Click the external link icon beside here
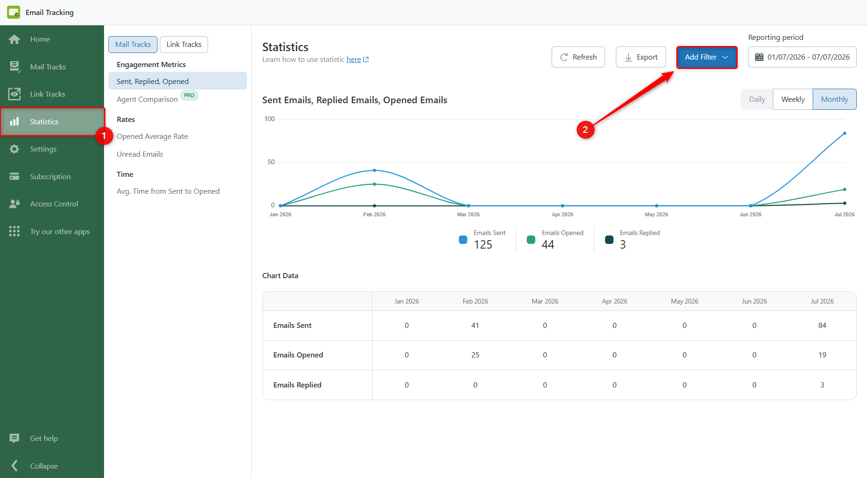Viewport: 868px width, 478px height. coord(366,60)
